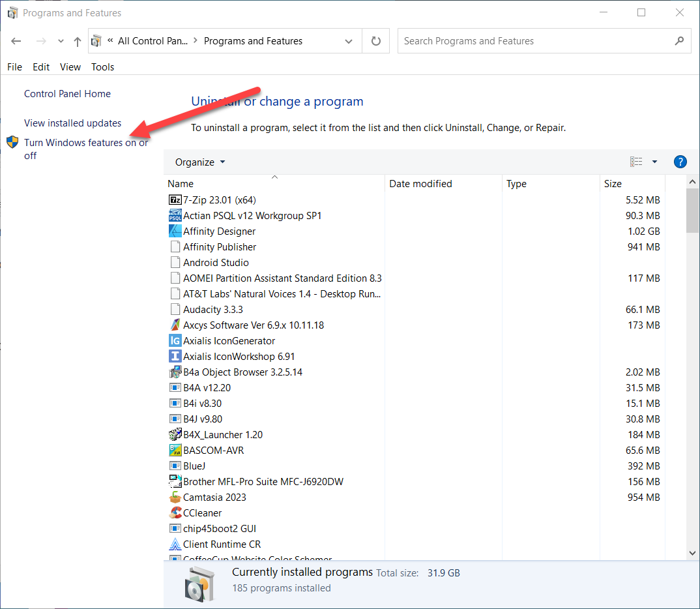
Task: Open help with the blue question mark
Action: click(x=680, y=162)
